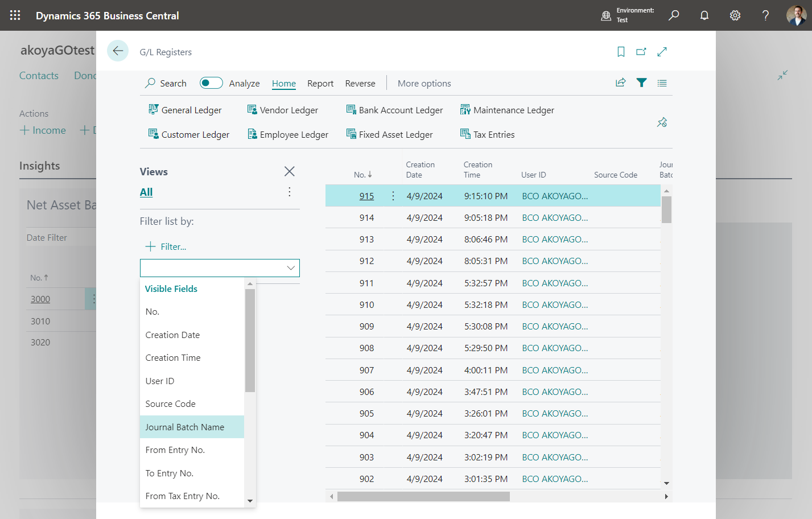The width and height of the screenshot is (812, 519).
Task: Click the register list vertical scrollbar thumb
Action: (666, 209)
